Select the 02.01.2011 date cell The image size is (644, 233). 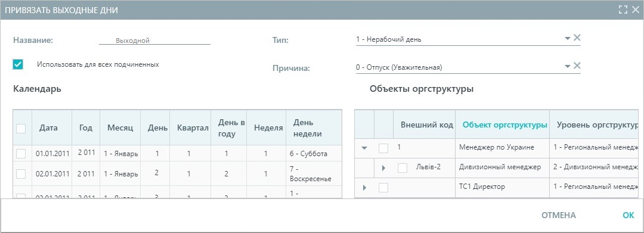coord(52,173)
